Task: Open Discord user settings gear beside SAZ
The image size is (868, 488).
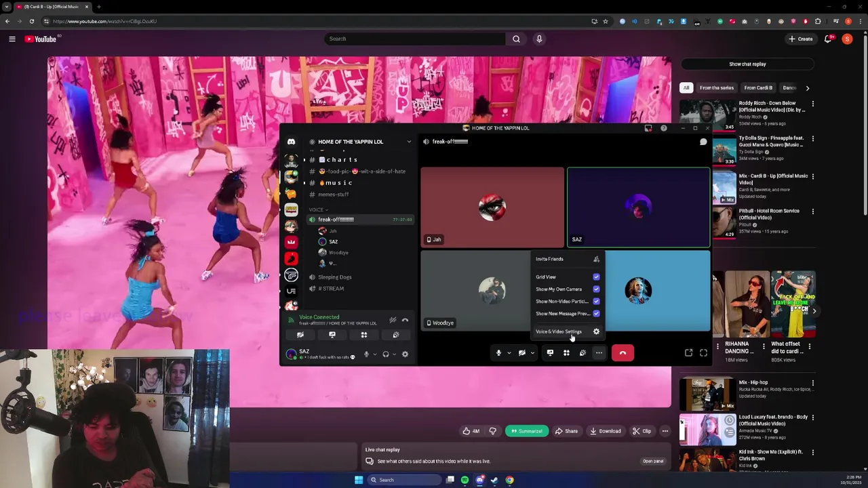Action: click(405, 354)
